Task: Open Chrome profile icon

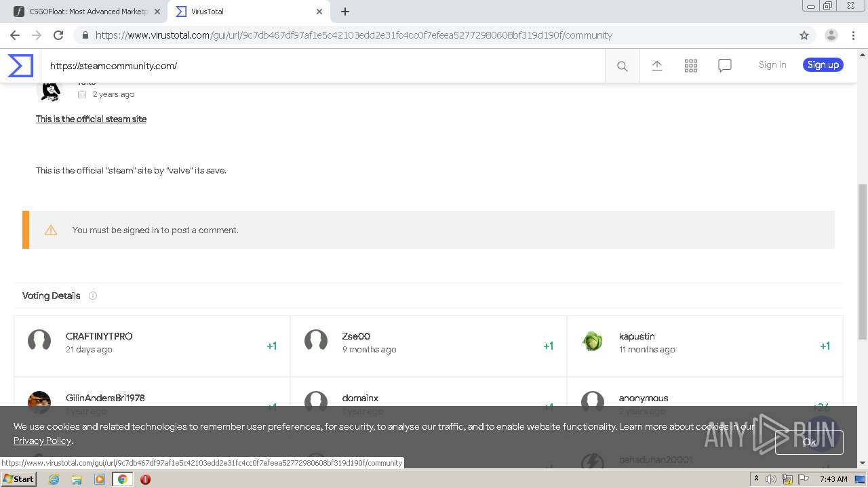Action: click(x=831, y=35)
